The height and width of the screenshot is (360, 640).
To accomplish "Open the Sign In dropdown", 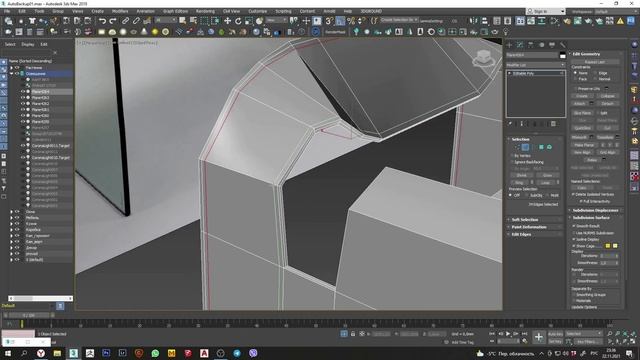I will click(545, 11).
